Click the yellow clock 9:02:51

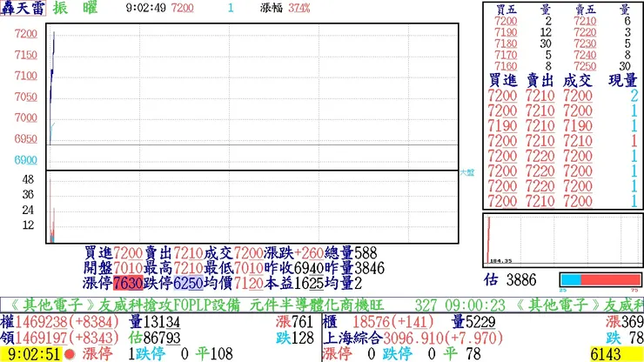[32, 354]
